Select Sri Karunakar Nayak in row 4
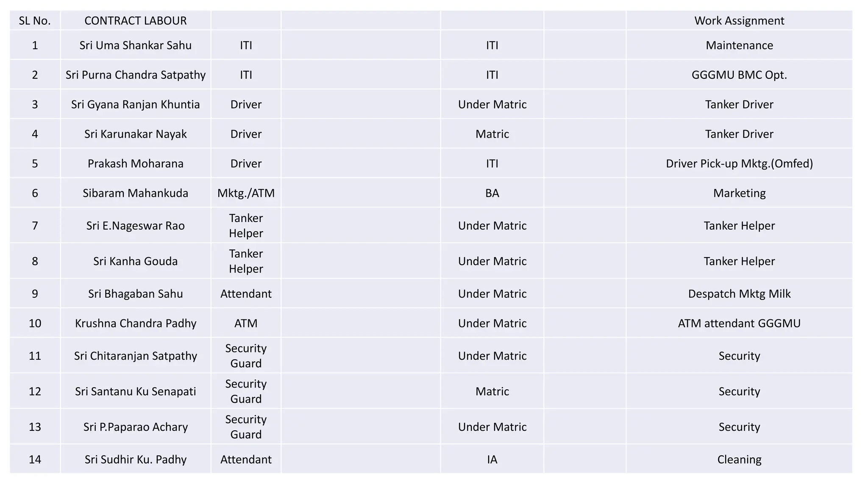Image resolution: width=868 pixels, height=488 pixels. click(x=136, y=134)
